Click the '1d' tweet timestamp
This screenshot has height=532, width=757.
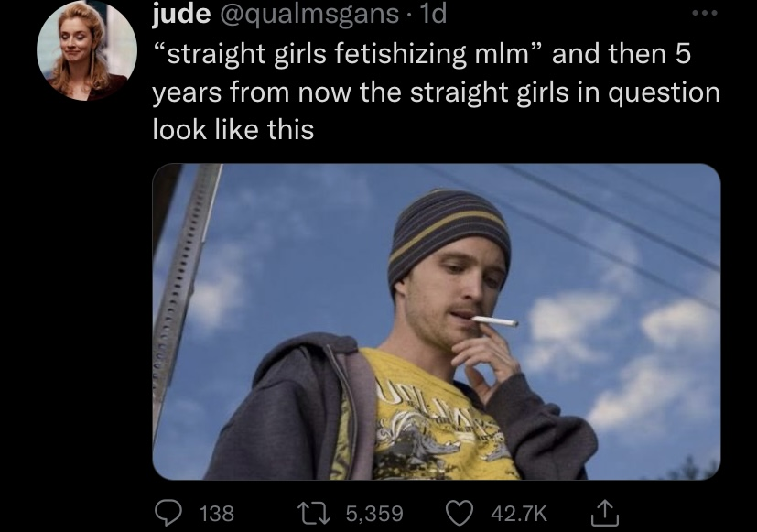coord(433,14)
